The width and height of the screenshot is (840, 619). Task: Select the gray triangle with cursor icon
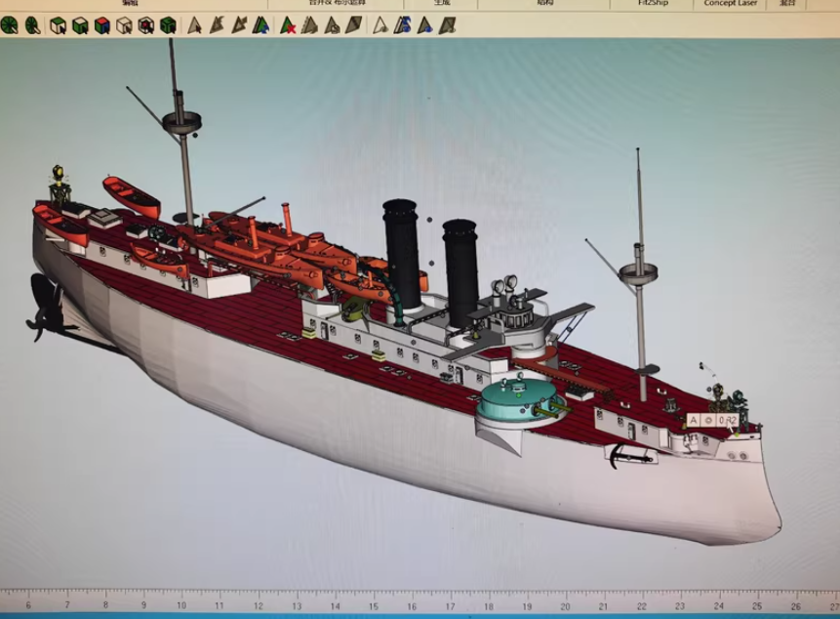pyautogui.click(x=195, y=25)
